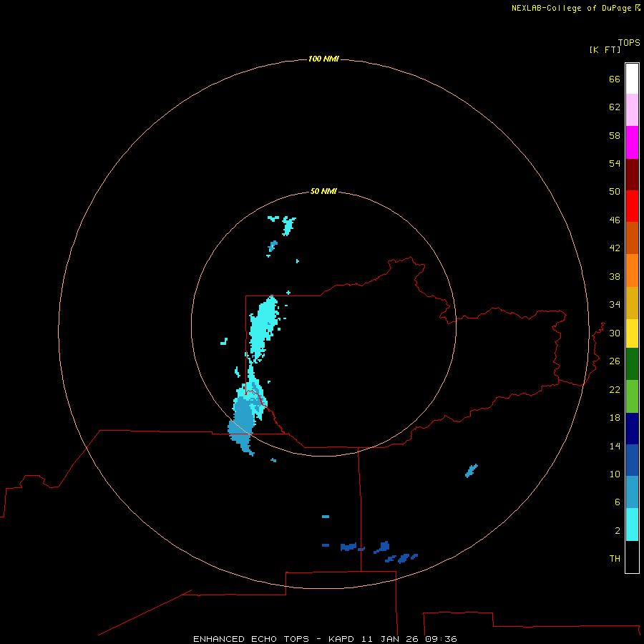Click the legend value 54
Viewport: 644px width, 644px height.
(615, 163)
